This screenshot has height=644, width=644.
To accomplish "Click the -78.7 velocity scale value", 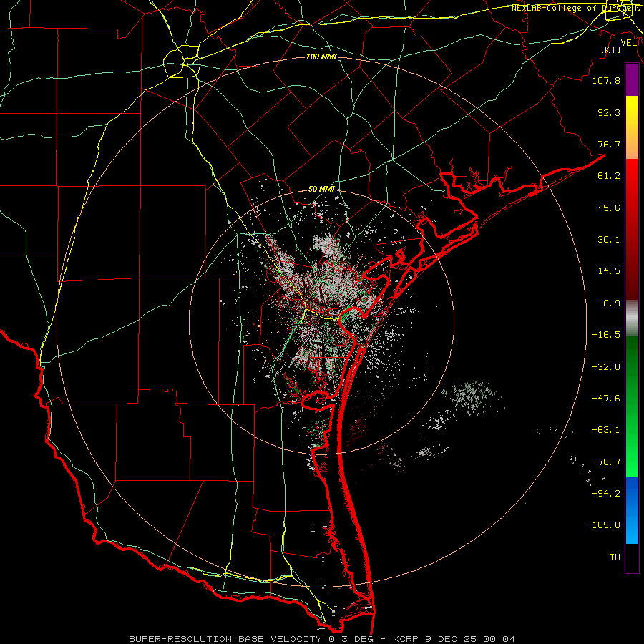I will click(x=606, y=462).
